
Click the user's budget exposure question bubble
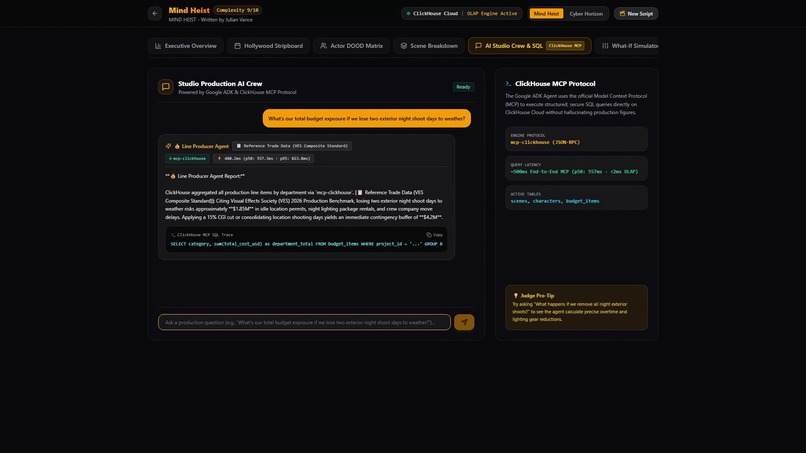(367, 118)
